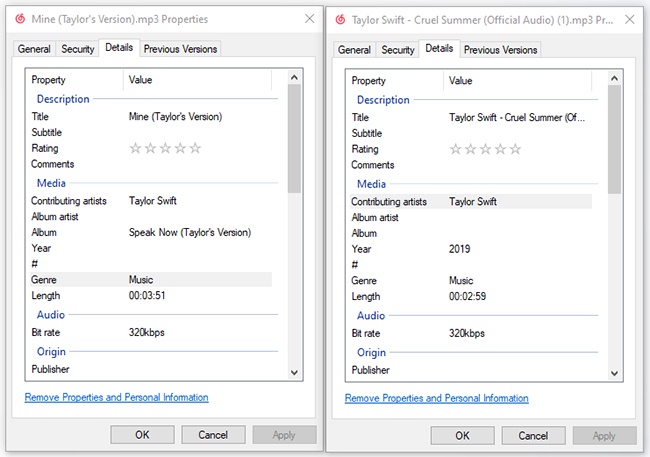Viewport: 650px width, 457px height.
Task: Set the fifth rating star for Mine
Action: point(195,148)
